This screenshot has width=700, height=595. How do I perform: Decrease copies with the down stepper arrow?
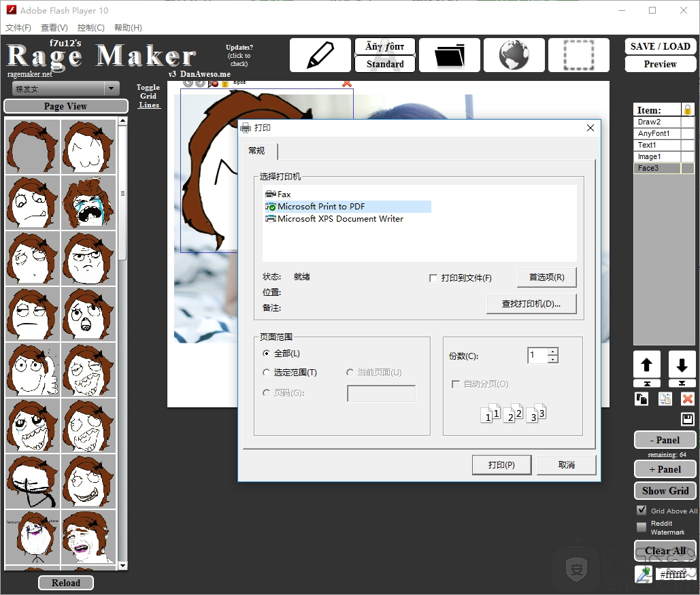(x=553, y=359)
